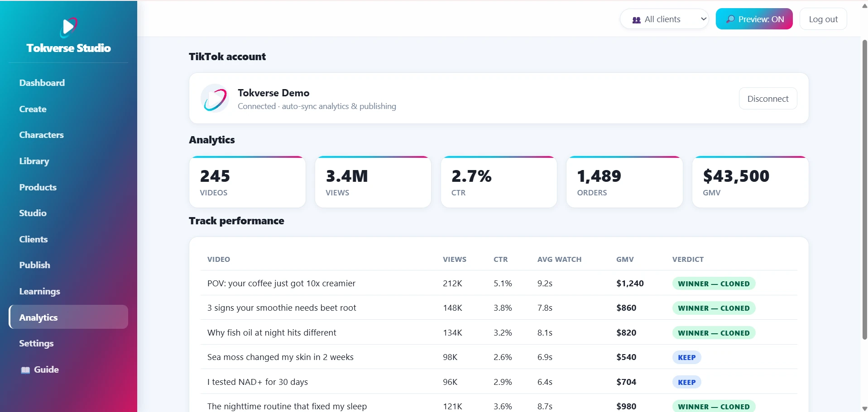Click the Tokverse Demo account avatar
The width and height of the screenshot is (868, 412).
click(215, 98)
